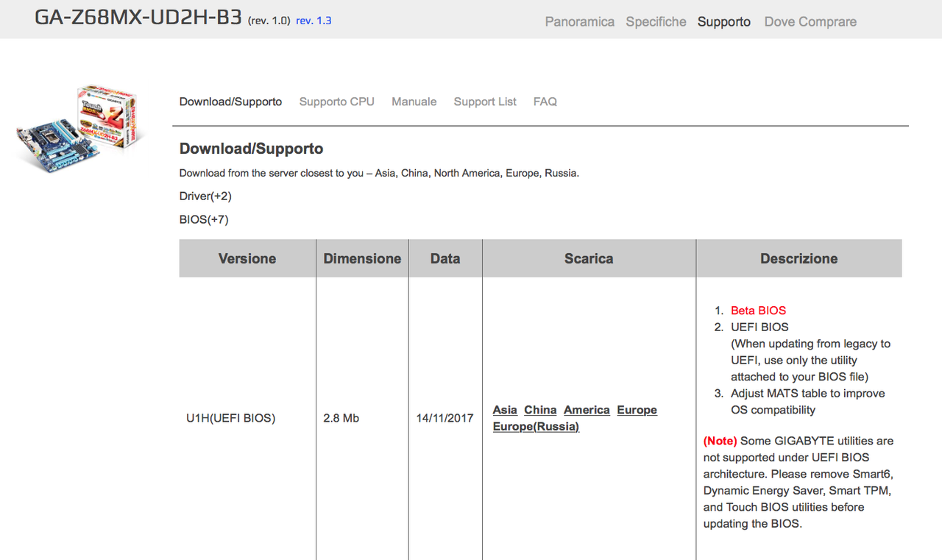Download BIOS from China server
The image size is (942, 560).
pyautogui.click(x=540, y=410)
